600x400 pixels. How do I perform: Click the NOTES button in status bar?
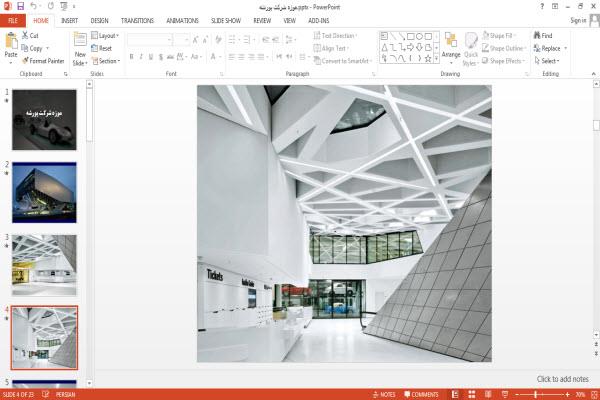click(384, 394)
